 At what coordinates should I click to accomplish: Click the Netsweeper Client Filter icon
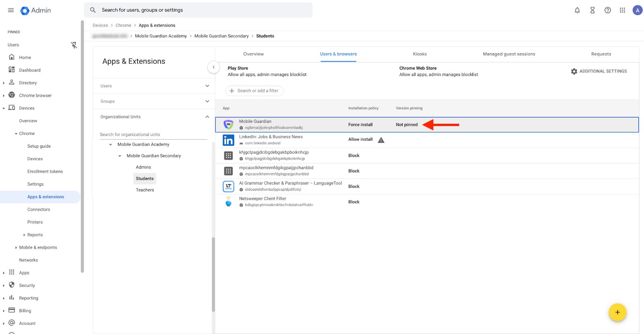click(x=229, y=202)
